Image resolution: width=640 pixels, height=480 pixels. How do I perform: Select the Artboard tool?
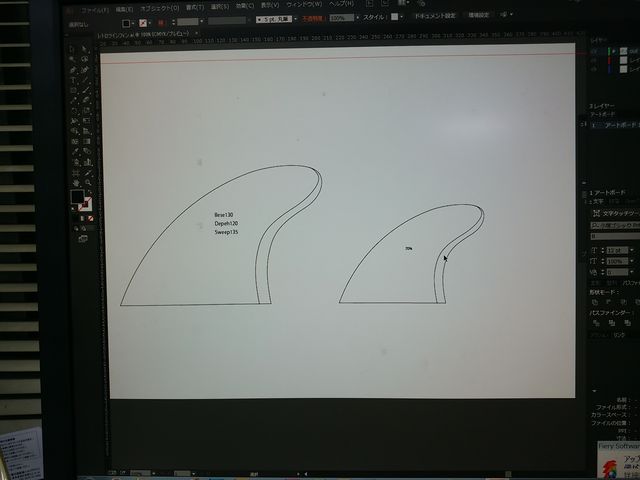[x=76, y=173]
